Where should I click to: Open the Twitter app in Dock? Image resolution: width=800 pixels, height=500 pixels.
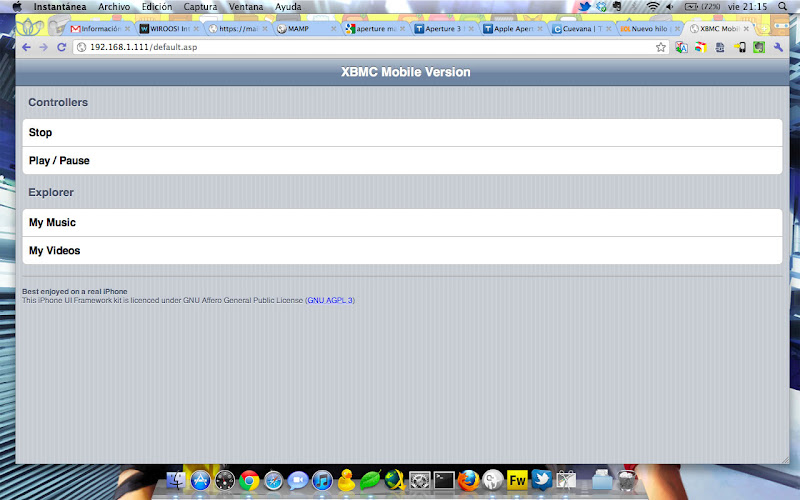click(x=541, y=480)
